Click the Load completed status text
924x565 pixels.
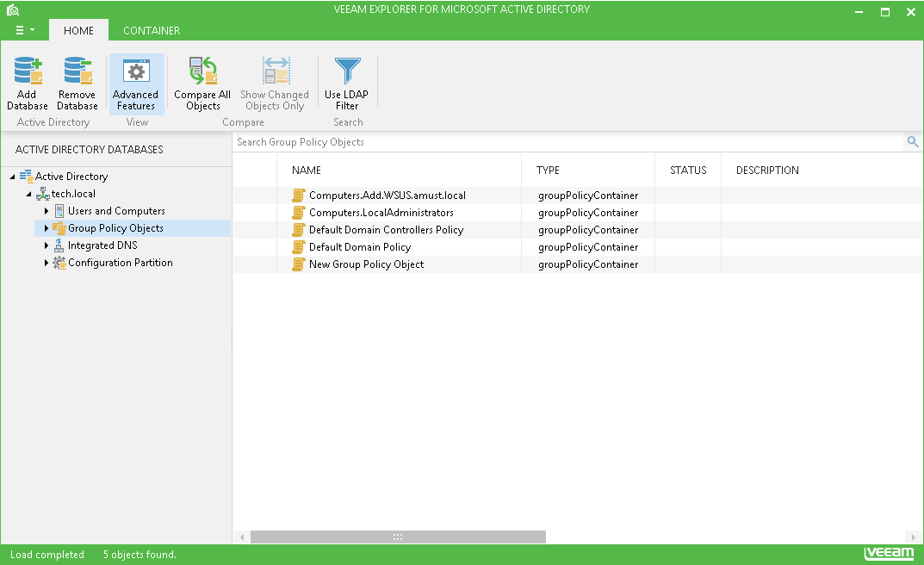(x=47, y=555)
